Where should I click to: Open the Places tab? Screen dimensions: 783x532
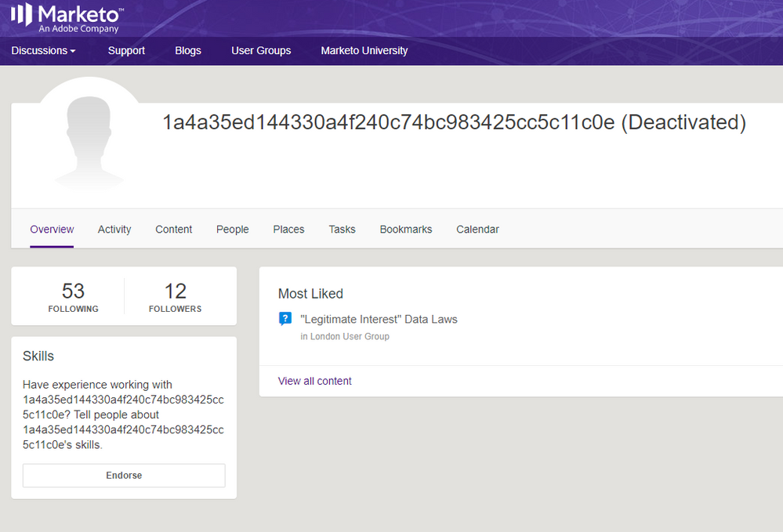288,230
